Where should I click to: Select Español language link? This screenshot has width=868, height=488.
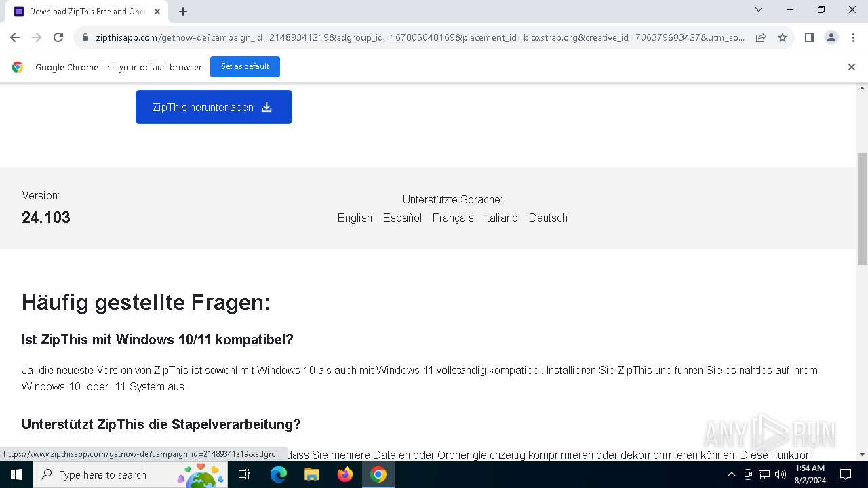(x=402, y=218)
